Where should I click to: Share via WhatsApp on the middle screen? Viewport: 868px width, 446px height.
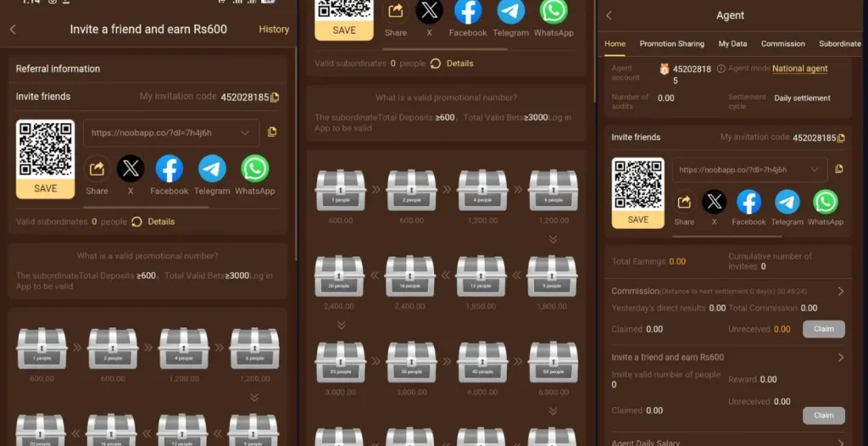554,11
